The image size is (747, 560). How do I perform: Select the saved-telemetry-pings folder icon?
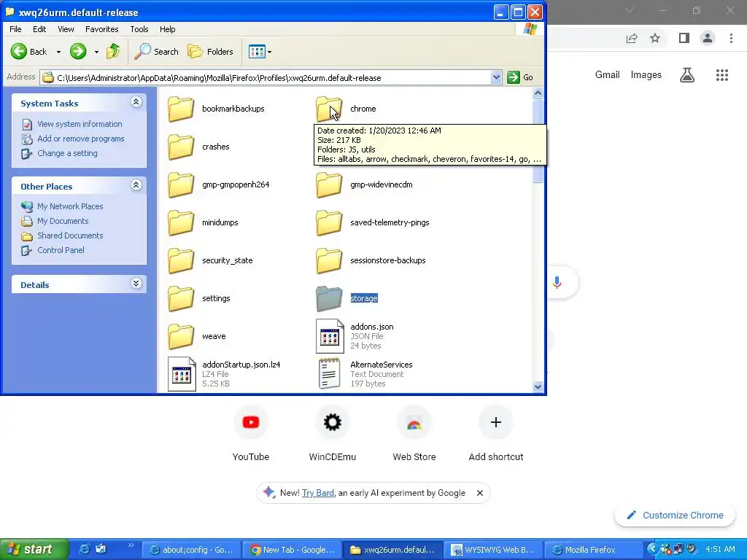tap(329, 222)
